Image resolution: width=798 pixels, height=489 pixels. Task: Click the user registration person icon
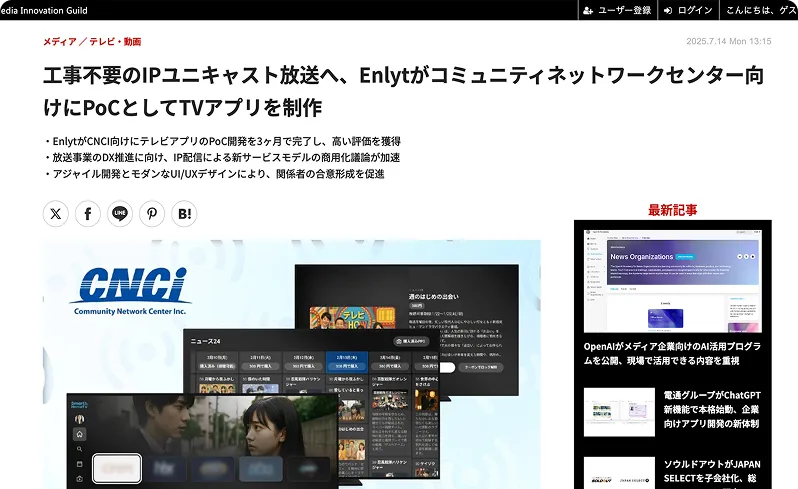point(588,10)
